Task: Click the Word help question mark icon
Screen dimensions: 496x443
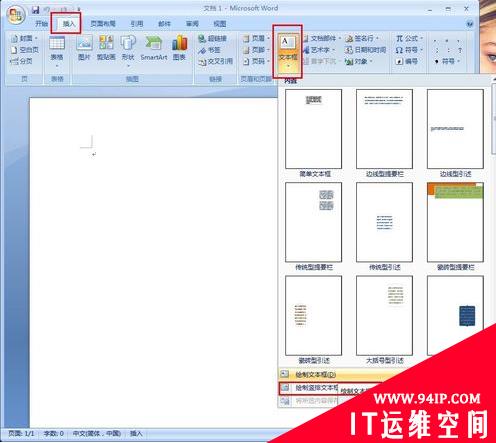Action: [470, 24]
